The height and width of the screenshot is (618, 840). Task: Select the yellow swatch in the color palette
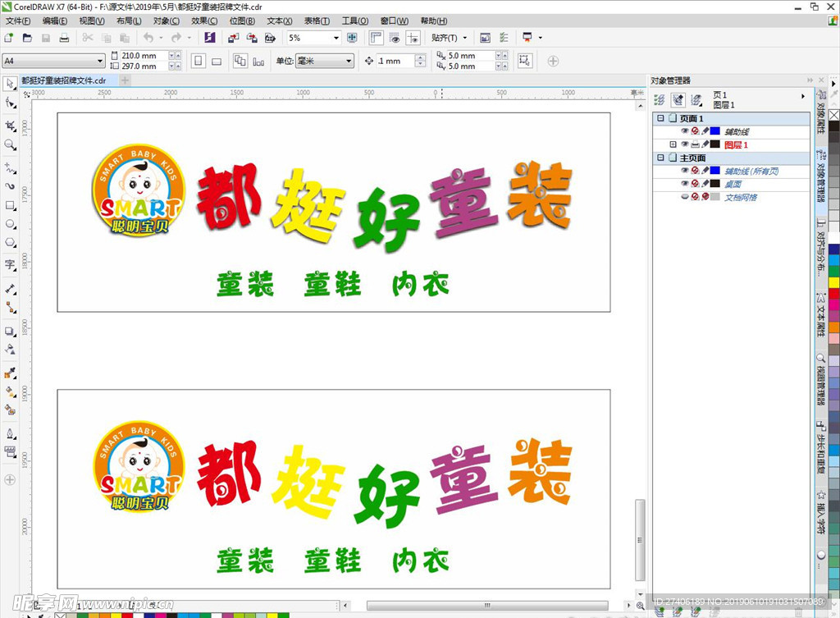[834, 282]
